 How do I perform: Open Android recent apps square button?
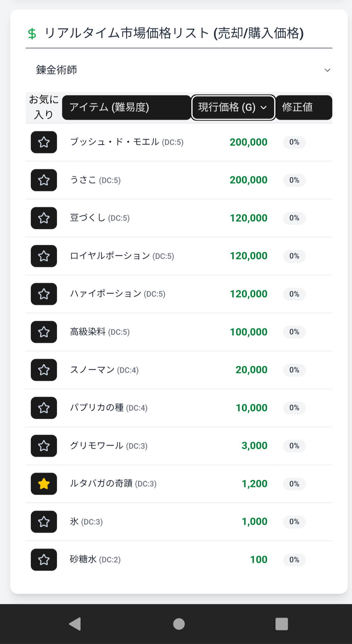point(282,624)
